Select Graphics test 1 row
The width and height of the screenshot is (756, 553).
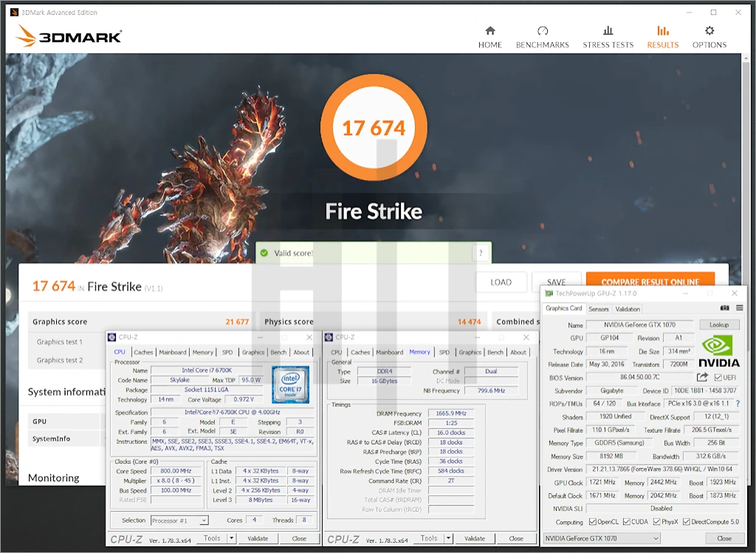pyautogui.click(x=66, y=342)
